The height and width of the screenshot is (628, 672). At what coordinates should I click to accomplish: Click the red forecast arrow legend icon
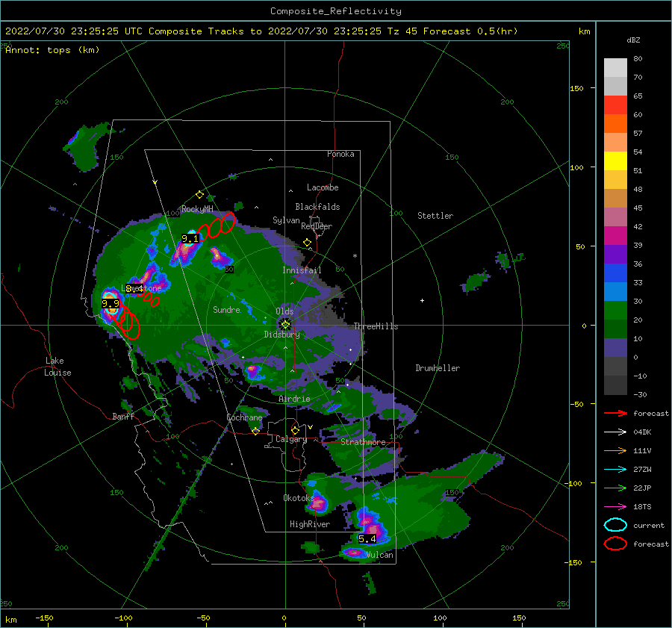(x=615, y=413)
